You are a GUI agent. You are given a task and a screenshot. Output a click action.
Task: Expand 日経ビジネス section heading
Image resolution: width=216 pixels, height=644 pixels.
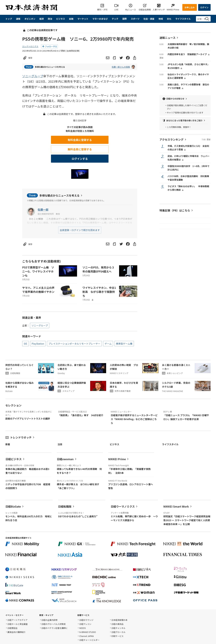point(15,459)
